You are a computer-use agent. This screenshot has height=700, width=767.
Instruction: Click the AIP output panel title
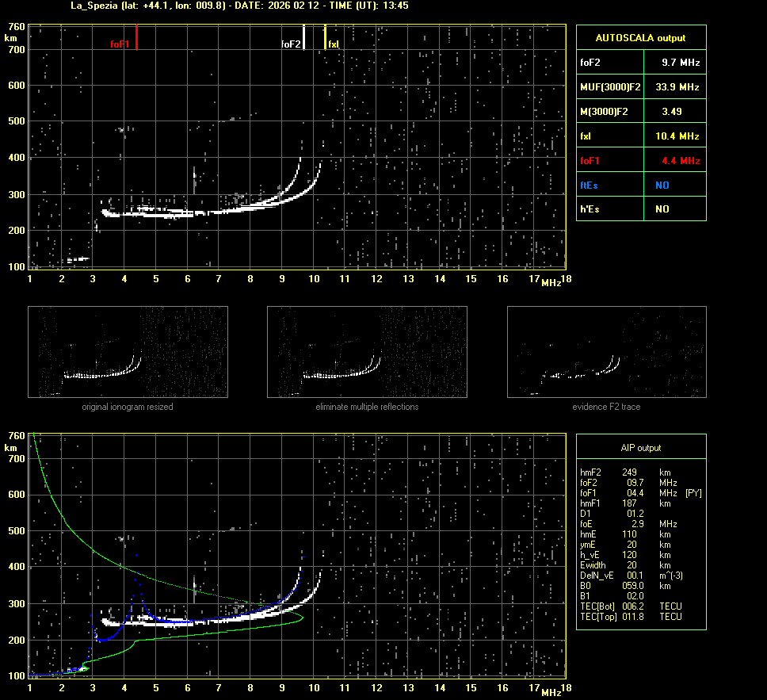pos(640,448)
